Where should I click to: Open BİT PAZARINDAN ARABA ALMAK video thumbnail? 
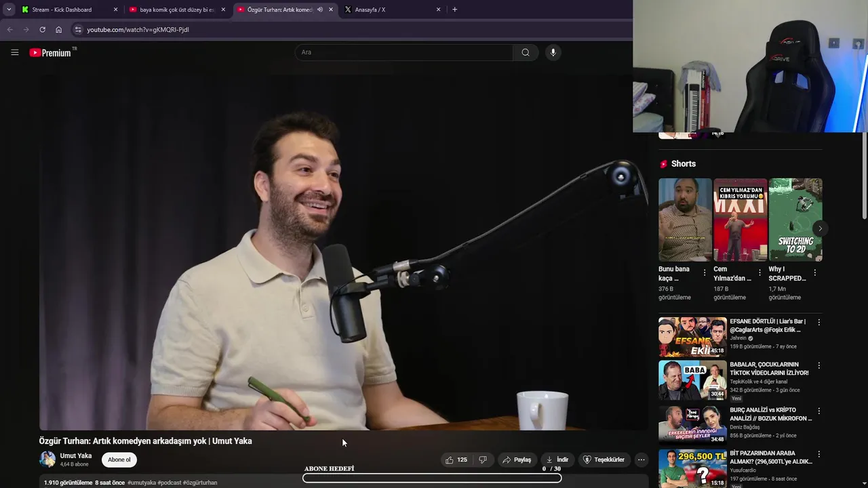(692, 468)
